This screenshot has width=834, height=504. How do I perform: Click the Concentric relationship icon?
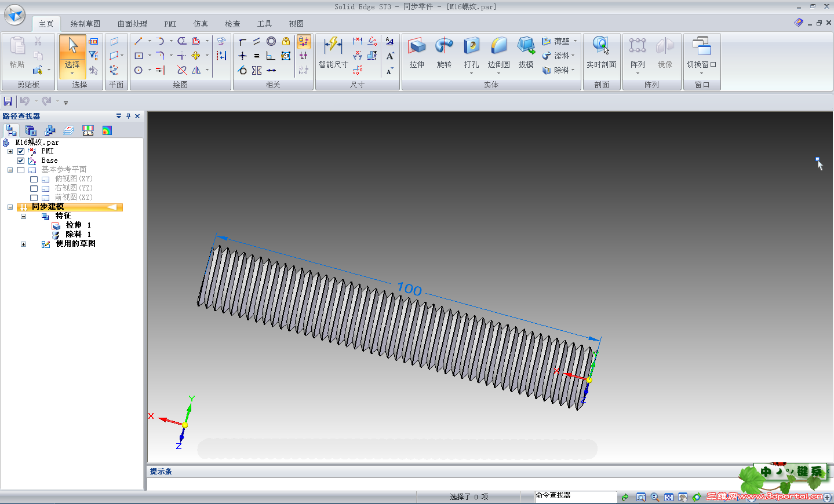click(x=271, y=41)
